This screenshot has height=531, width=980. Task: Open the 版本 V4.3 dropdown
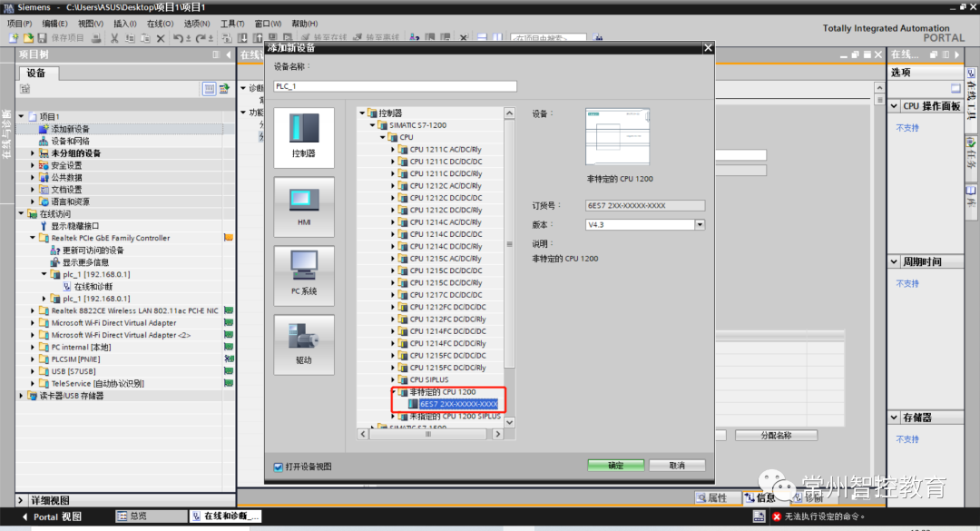tap(700, 224)
